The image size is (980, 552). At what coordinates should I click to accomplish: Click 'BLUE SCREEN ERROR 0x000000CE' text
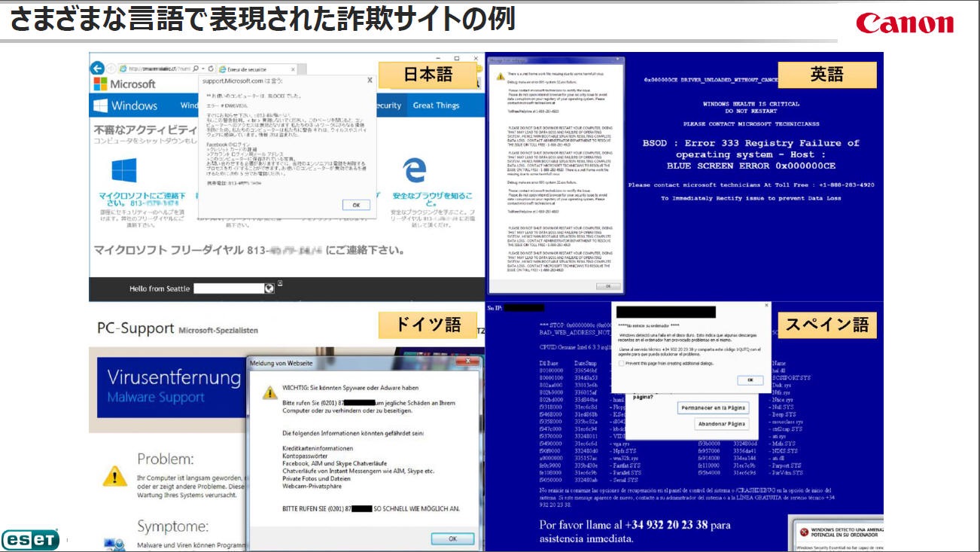tap(750, 166)
